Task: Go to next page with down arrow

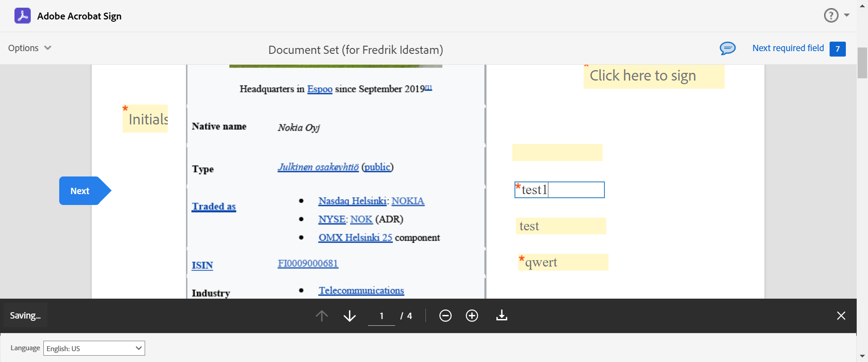Action: pos(349,316)
